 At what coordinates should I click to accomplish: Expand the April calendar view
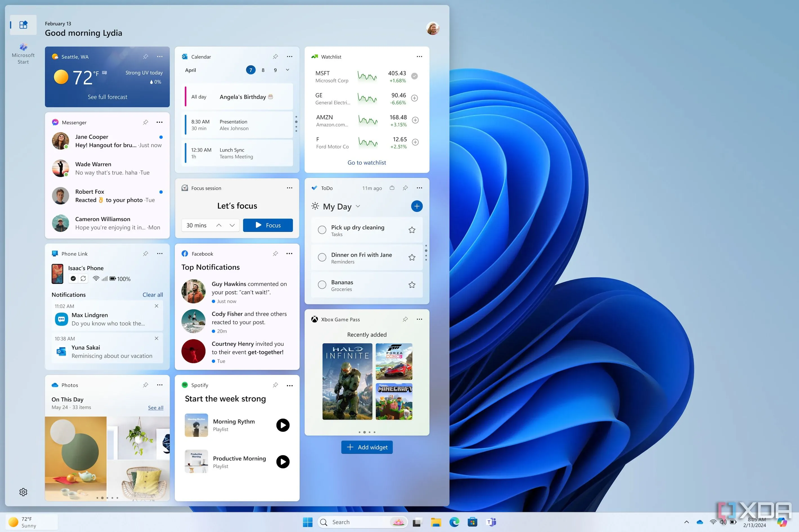pyautogui.click(x=287, y=70)
